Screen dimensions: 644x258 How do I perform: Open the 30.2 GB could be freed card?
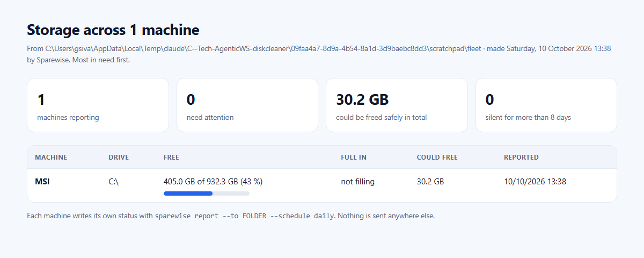point(397,105)
